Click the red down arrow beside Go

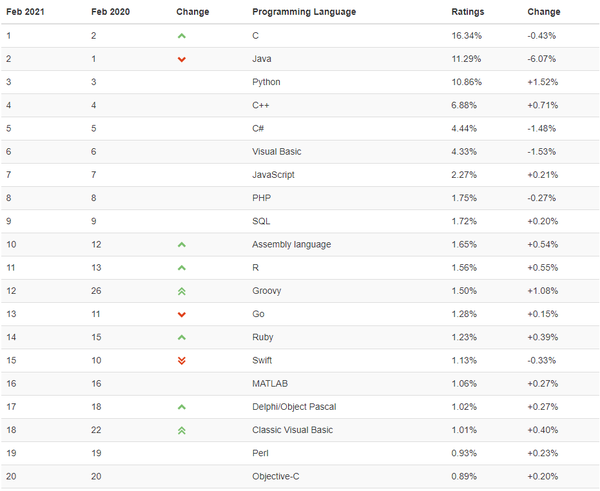coord(181,314)
